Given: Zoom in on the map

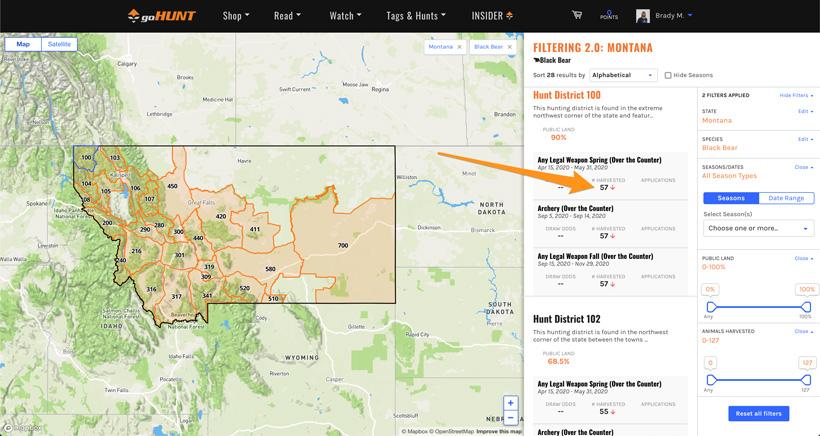Looking at the screenshot, I should point(511,403).
